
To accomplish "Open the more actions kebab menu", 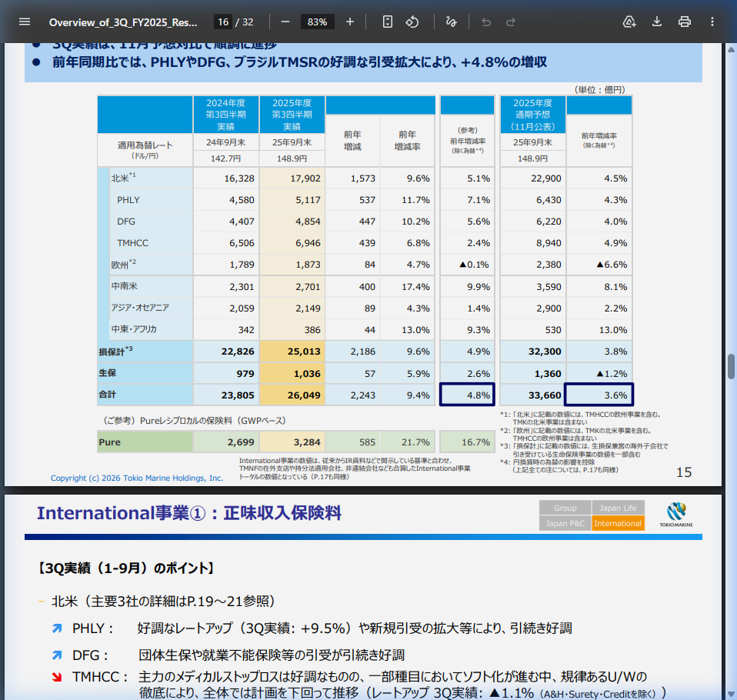I will tap(712, 22).
